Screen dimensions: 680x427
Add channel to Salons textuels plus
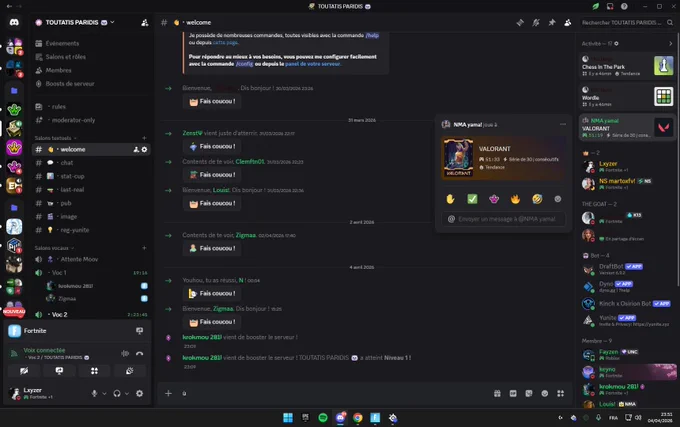pos(144,138)
